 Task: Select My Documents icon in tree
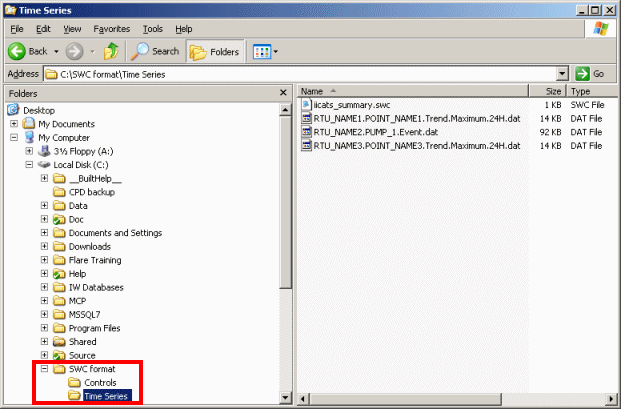pos(29,124)
